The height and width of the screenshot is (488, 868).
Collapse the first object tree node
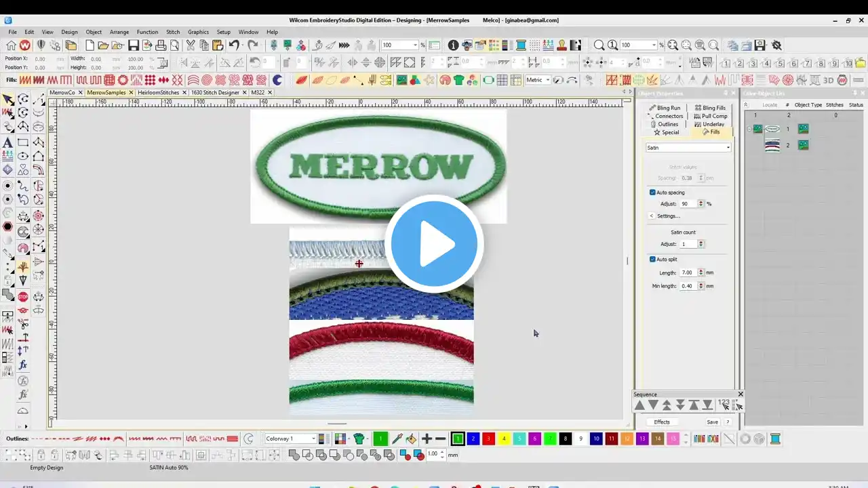click(749, 129)
